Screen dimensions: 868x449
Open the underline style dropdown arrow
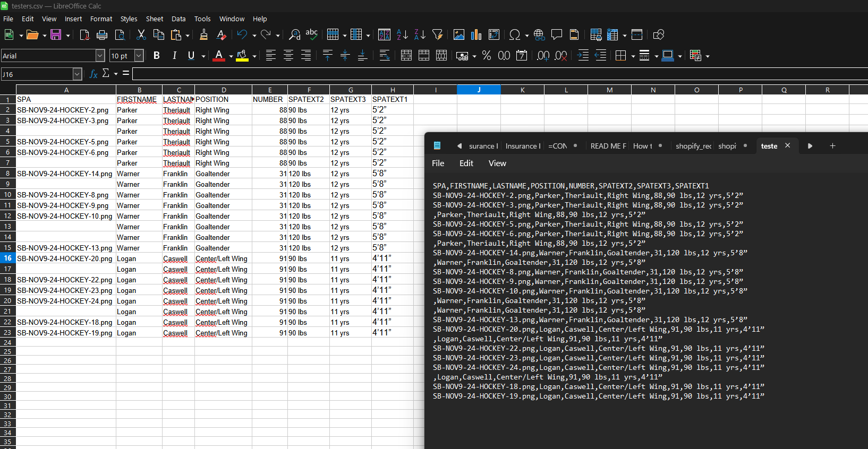pyautogui.click(x=203, y=56)
